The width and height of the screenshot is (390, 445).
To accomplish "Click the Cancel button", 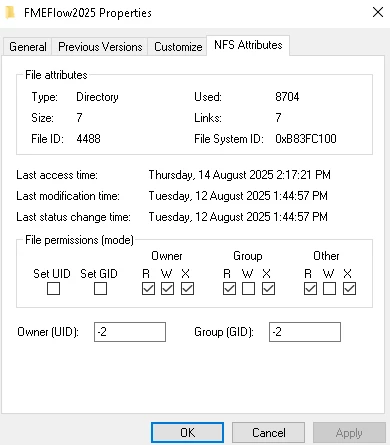I will 268,433.
